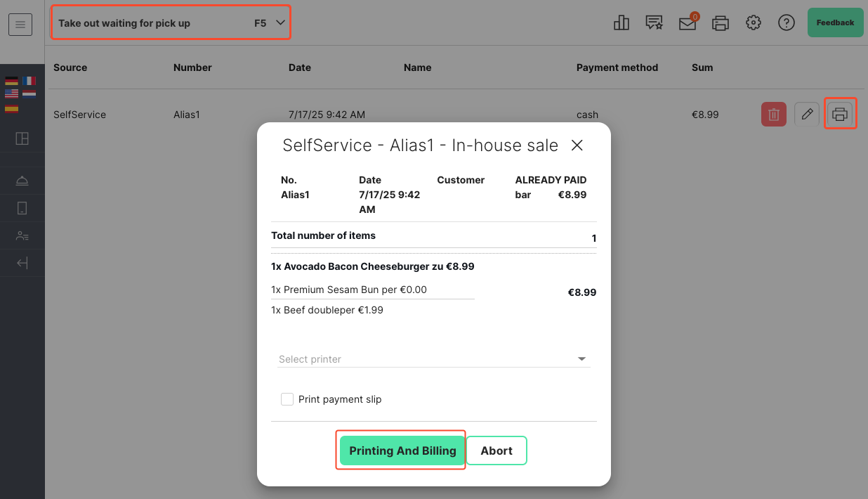Click the green Feedback button
The width and height of the screenshot is (868, 499).
(x=835, y=22)
